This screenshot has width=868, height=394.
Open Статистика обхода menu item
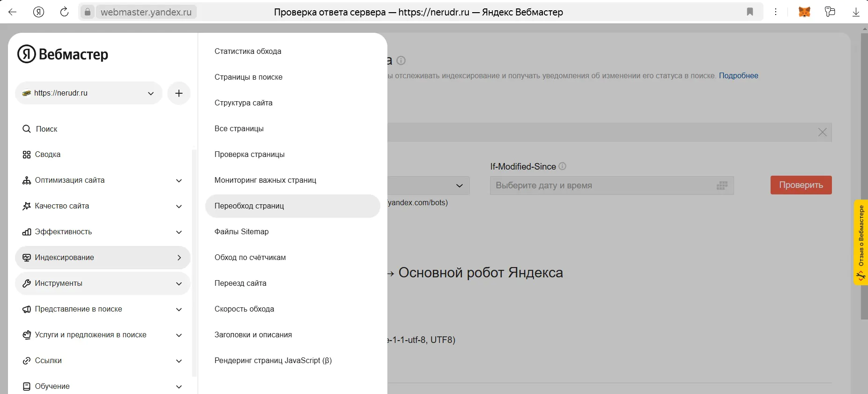(x=293, y=52)
